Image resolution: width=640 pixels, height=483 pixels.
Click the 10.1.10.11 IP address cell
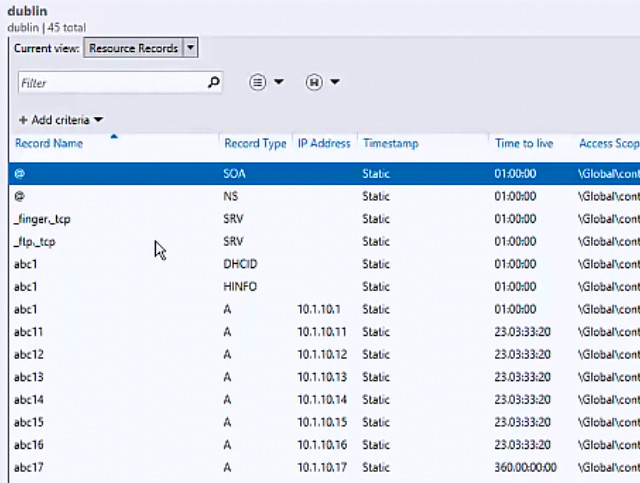click(322, 332)
